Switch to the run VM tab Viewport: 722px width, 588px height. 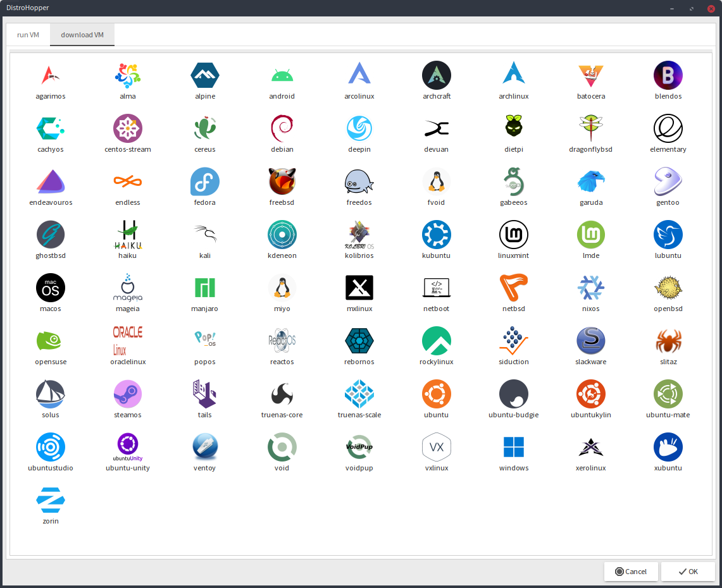(28, 35)
